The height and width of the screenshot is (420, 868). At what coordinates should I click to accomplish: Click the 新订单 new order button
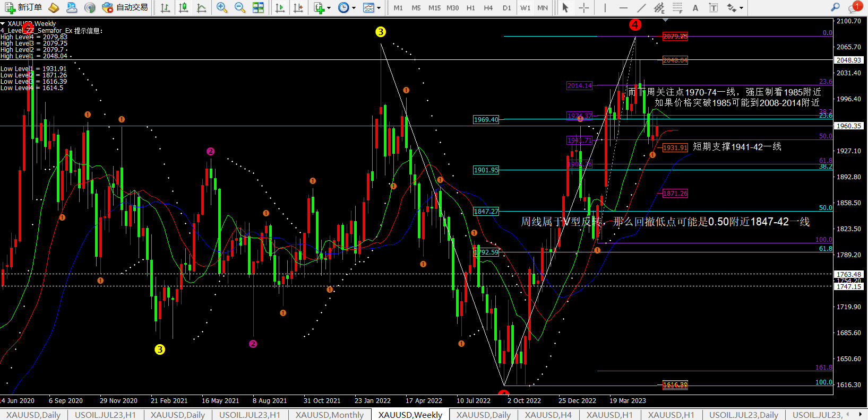pyautogui.click(x=23, y=7)
